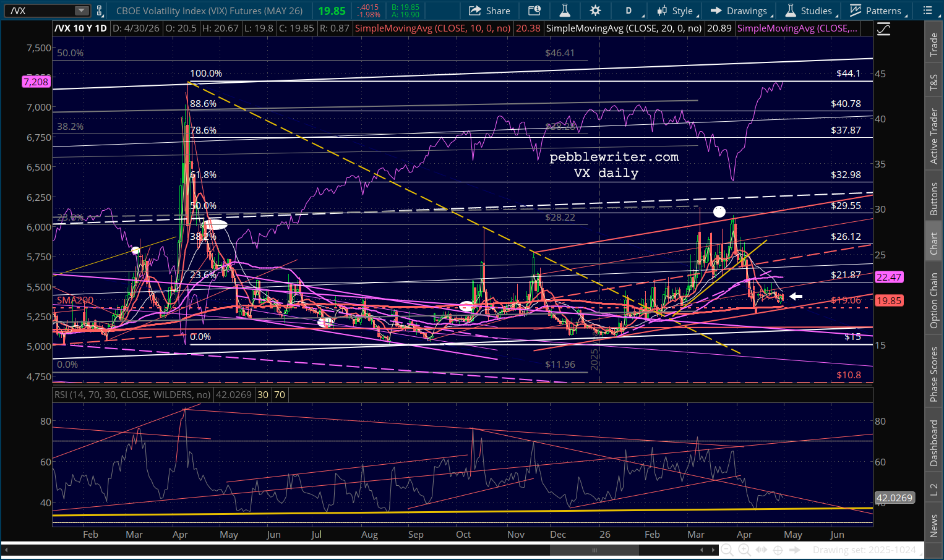The image size is (944, 560).
Task: Click the chart line icon below Patterns
Action: [x=883, y=29]
